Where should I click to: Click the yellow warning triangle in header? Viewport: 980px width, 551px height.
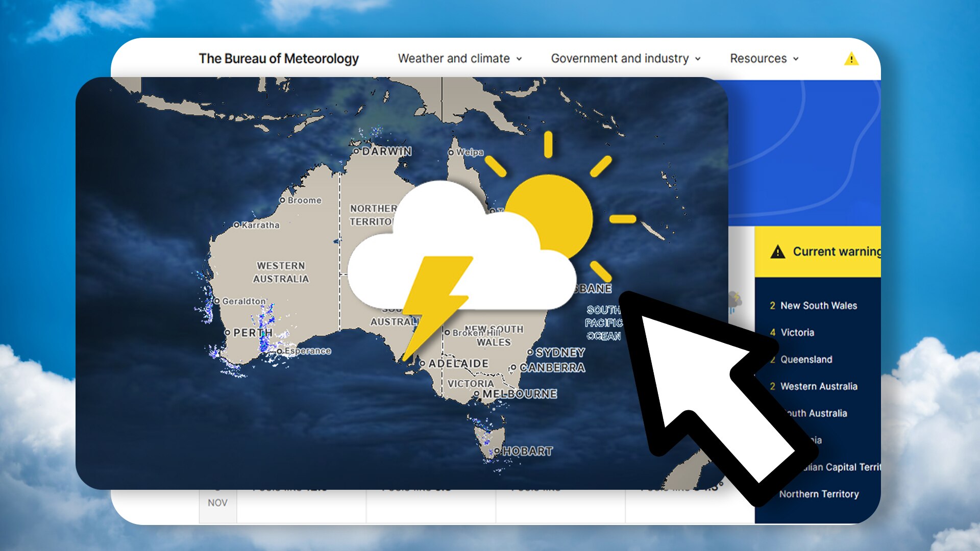(x=851, y=59)
